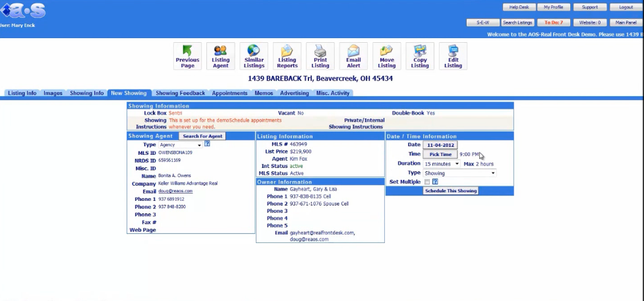Click the Help Desk button
The height and width of the screenshot is (301, 644).
(x=519, y=7)
